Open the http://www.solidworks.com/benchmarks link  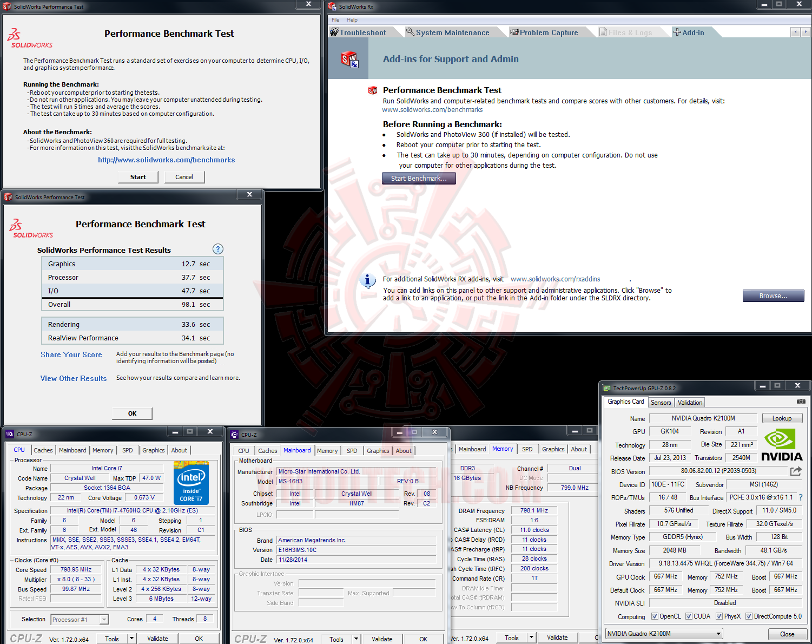tap(167, 160)
